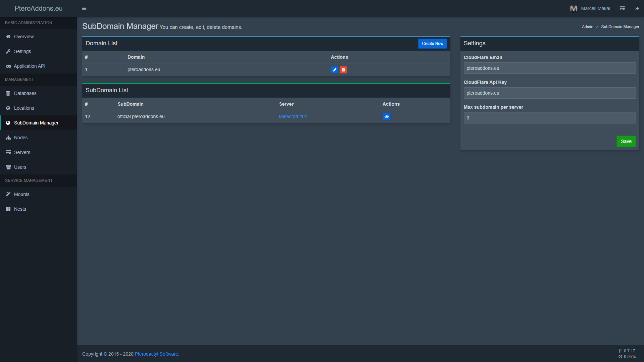Save the CloudFlare settings
The height and width of the screenshot is (362, 644).
click(626, 141)
